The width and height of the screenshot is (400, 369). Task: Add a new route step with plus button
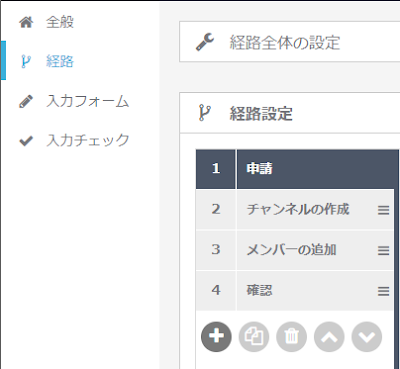[x=216, y=337]
